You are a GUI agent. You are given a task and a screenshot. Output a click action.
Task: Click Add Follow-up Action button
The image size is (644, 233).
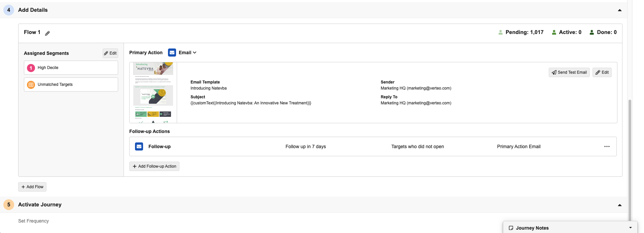coord(154,166)
